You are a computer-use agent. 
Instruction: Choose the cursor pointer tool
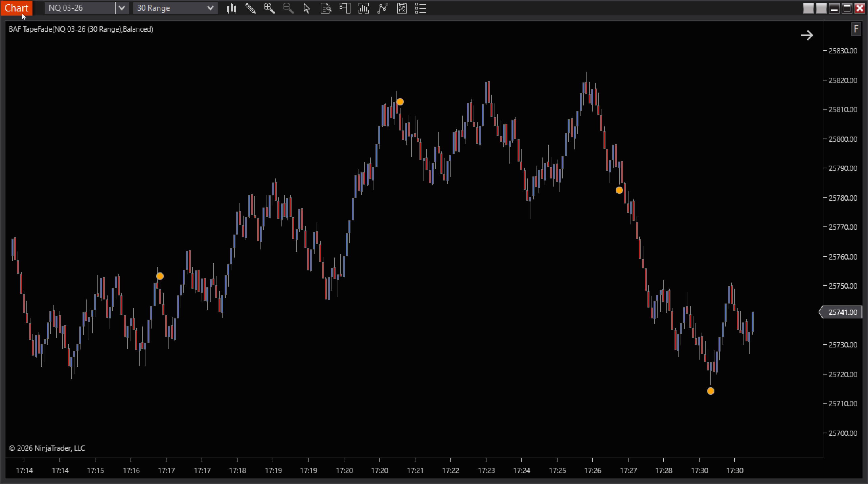(307, 8)
